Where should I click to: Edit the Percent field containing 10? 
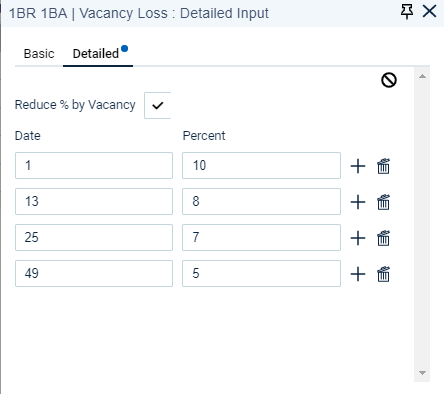tap(261, 165)
